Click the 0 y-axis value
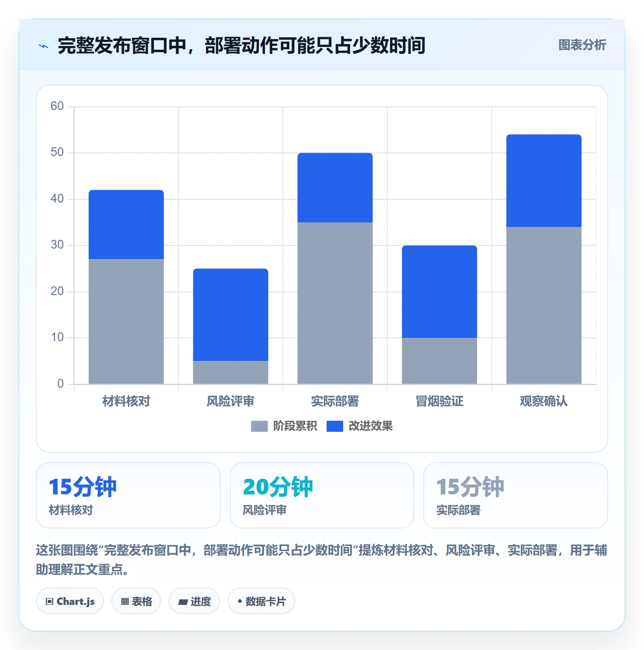Image resolution: width=644 pixels, height=650 pixels. [60, 384]
